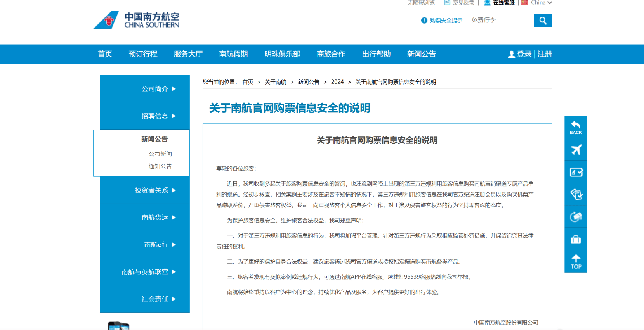Click the search field with 免费行李 placeholder
The image size is (644, 330).
pos(500,20)
